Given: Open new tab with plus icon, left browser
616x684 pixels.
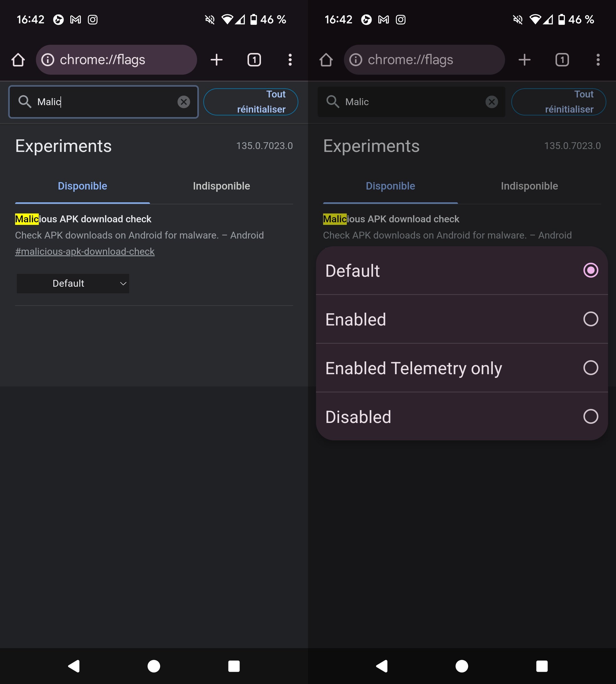Looking at the screenshot, I should 216,60.
